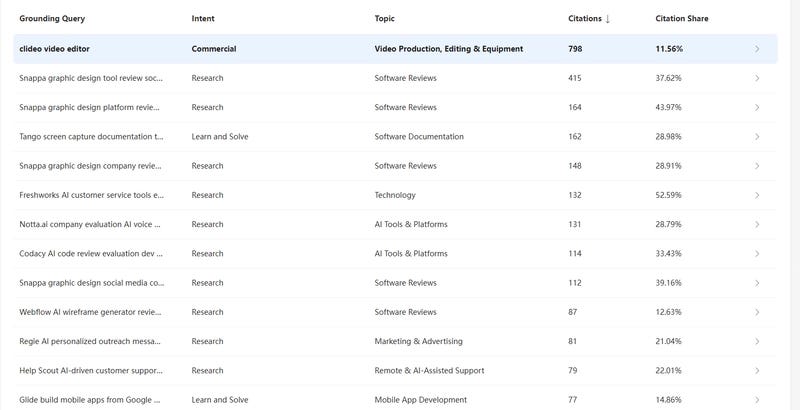800x410 pixels.
Task: Select the clideo video editor query
Action: click(x=55, y=49)
